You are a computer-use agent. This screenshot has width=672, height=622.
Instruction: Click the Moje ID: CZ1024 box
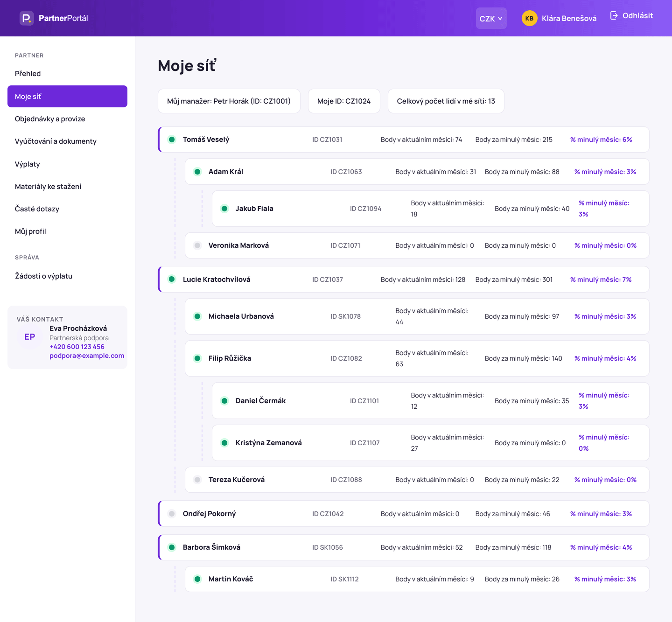pyautogui.click(x=344, y=101)
